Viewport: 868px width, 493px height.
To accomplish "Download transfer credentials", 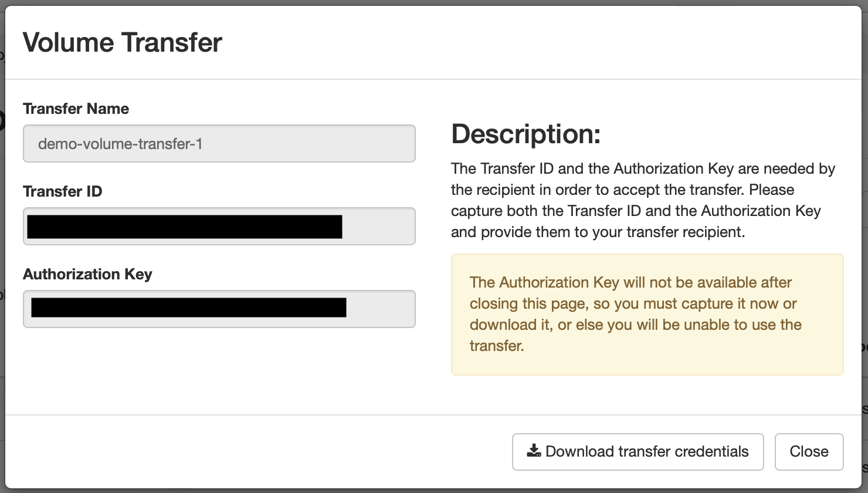I will point(638,451).
